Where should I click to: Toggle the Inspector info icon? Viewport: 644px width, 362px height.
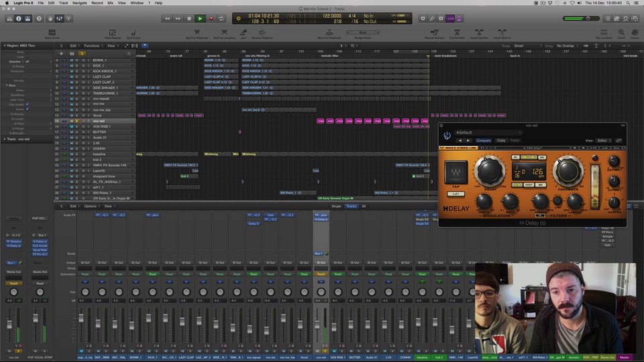(x=19, y=19)
